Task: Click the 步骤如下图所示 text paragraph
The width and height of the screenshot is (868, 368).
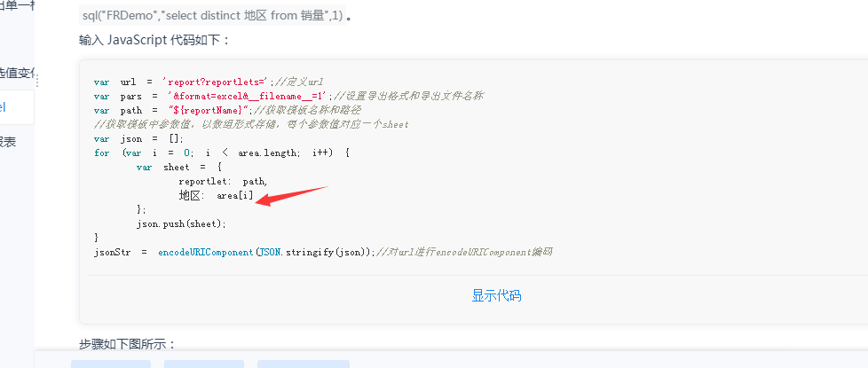Action: click(127, 344)
